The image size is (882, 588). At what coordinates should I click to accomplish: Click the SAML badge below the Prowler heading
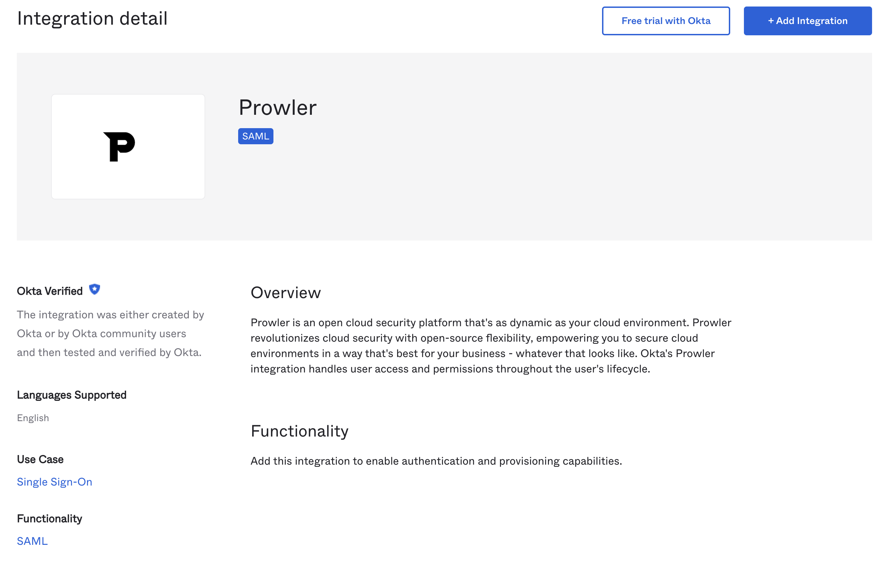point(255,136)
